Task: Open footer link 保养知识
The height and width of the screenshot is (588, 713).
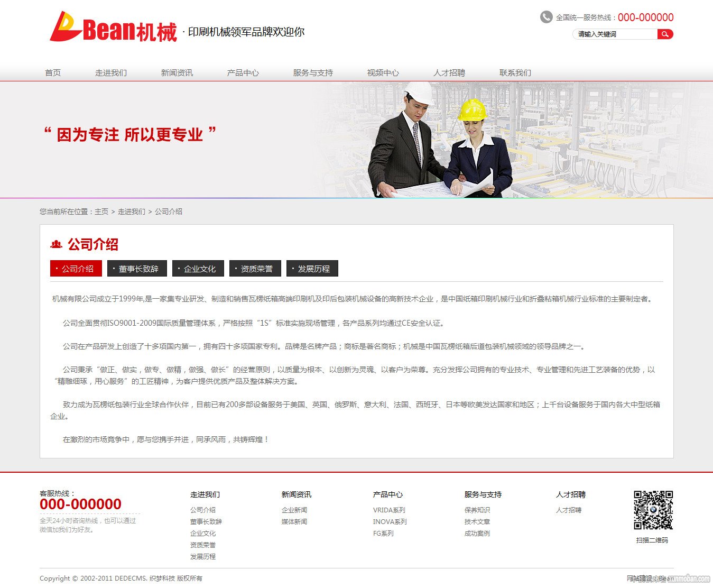Action: coord(477,510)
